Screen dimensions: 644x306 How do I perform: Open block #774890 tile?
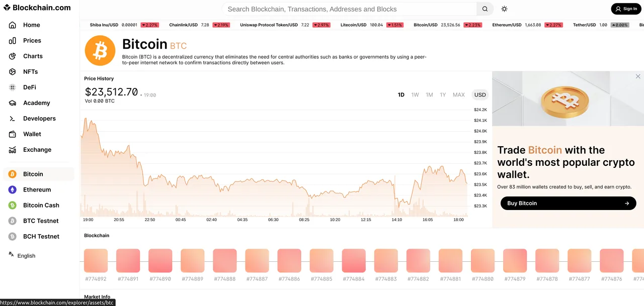tap(160, 261)
